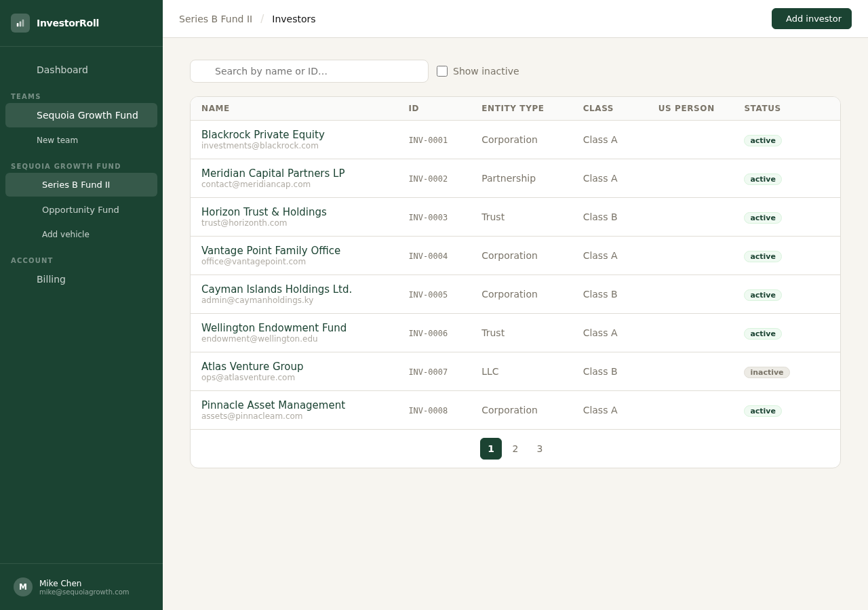Click the Mike Chen avatar icon
The width and height of the screenshot is (868, 610).
click(22, 586)
